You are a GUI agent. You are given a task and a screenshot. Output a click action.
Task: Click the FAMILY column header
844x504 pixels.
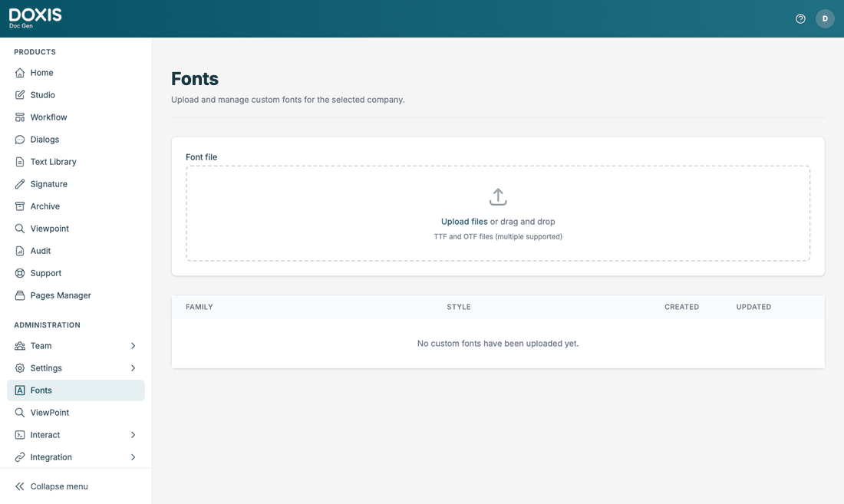tap(199, 307)
